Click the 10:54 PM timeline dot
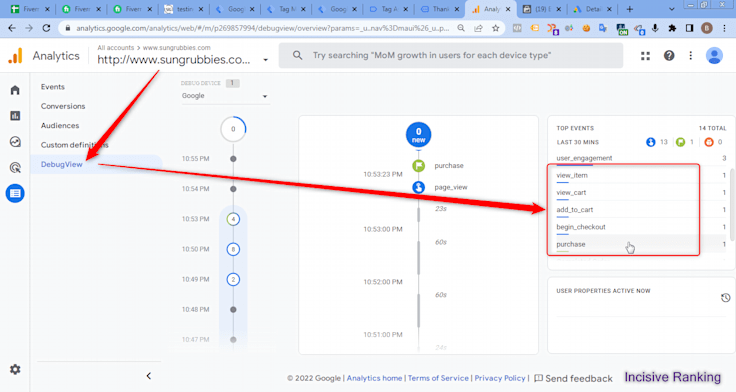The height and width of the screenshot is (392, 736). 233,189
